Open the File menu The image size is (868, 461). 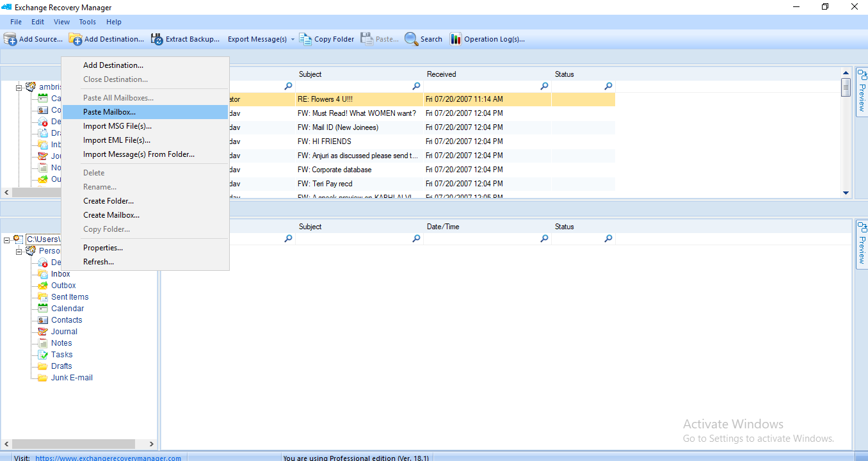[x=16, y=22]
